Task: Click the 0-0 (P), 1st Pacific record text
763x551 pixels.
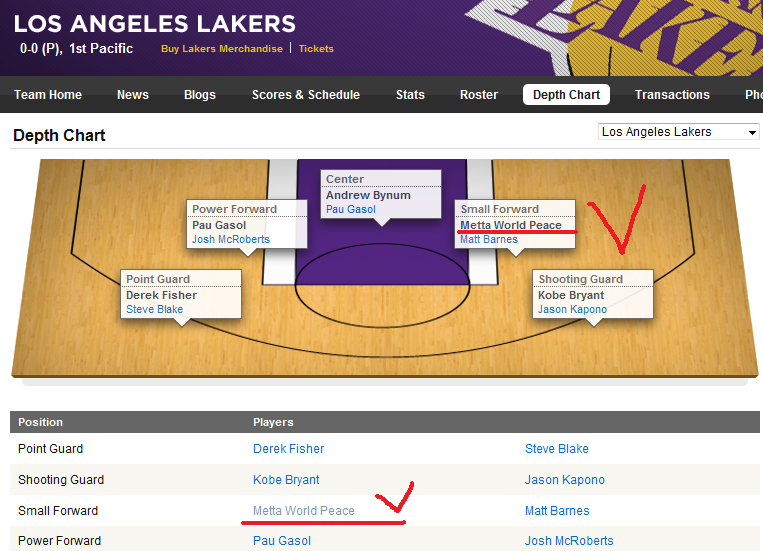Action: [76, 49]
